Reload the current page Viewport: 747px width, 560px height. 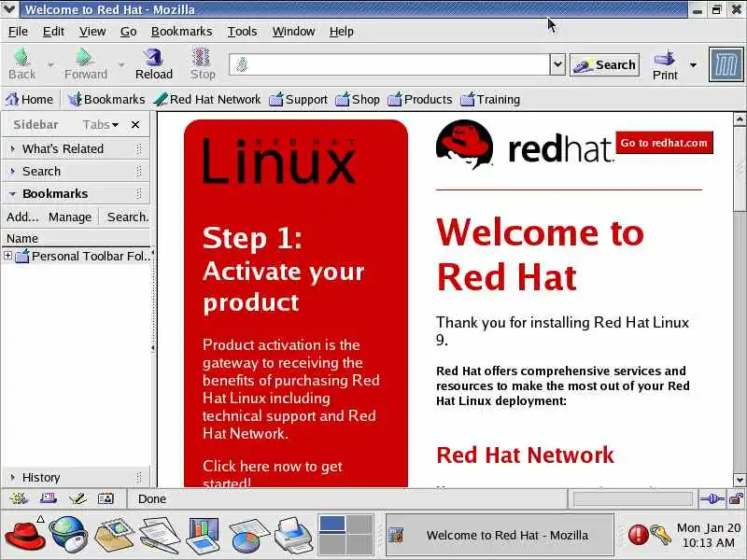(153, 63)
